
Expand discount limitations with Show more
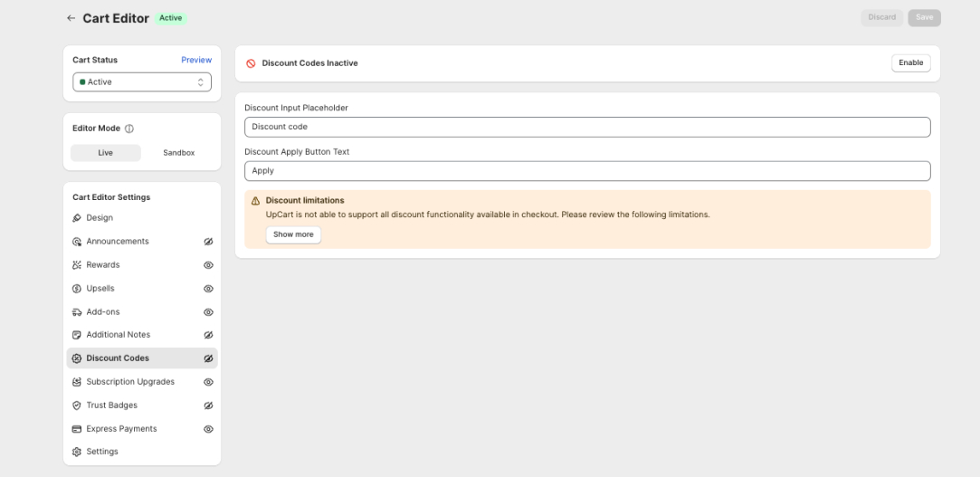(293, 234)
